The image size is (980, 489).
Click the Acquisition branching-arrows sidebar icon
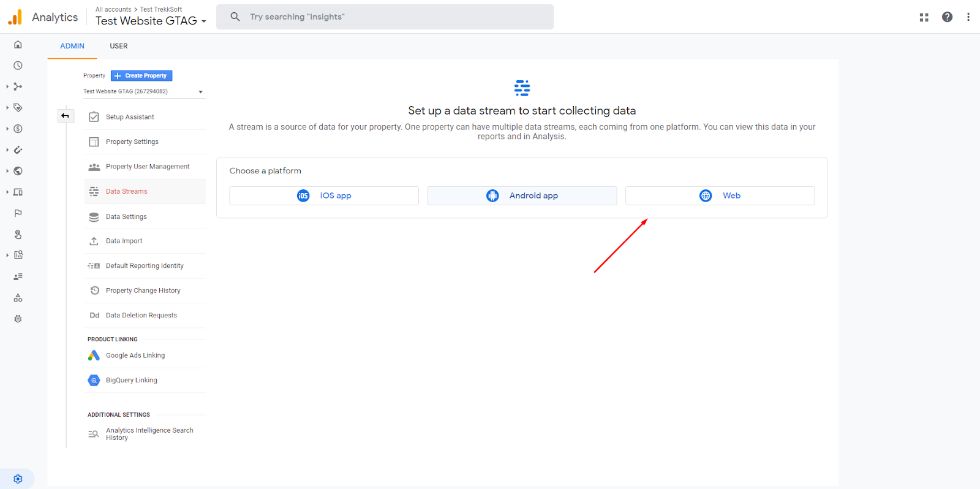(18, 86)
